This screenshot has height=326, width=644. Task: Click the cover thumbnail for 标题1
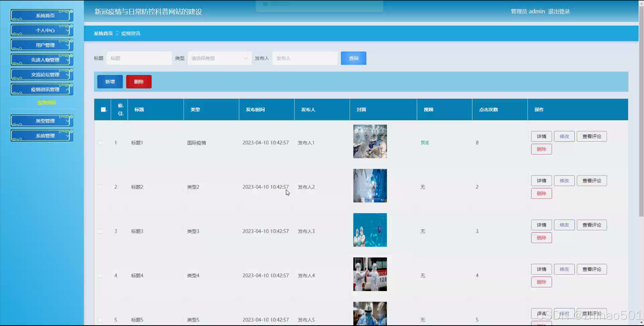tap(370, 141)
